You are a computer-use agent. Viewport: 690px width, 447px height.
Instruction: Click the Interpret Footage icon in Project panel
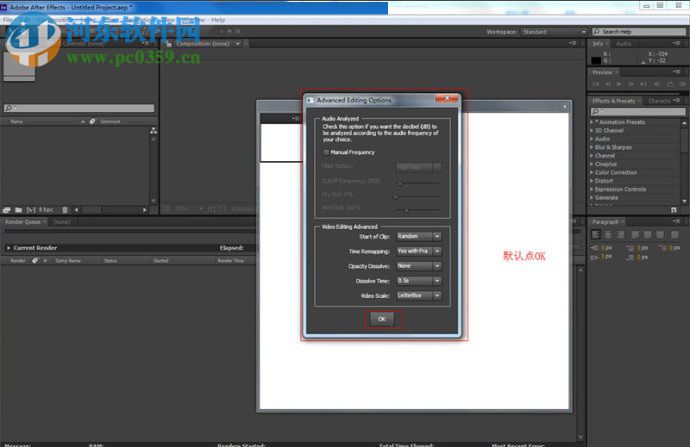coord(7,210)
